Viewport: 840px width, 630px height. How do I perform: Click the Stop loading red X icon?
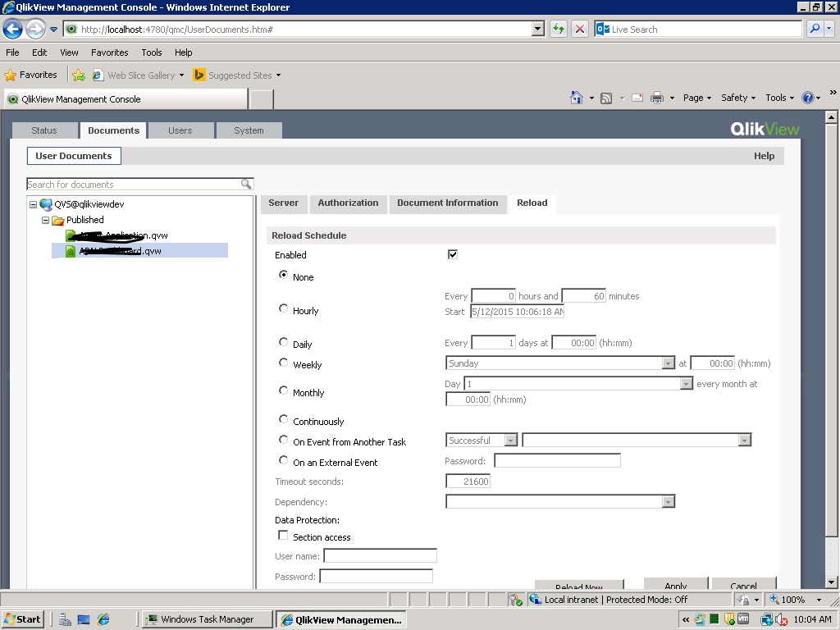point(580,29)
